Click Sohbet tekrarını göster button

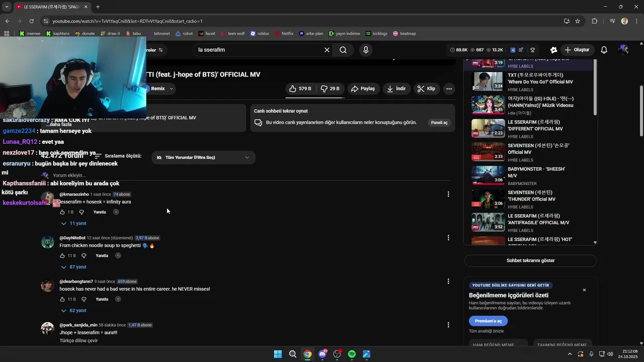[x=530, y=260]
